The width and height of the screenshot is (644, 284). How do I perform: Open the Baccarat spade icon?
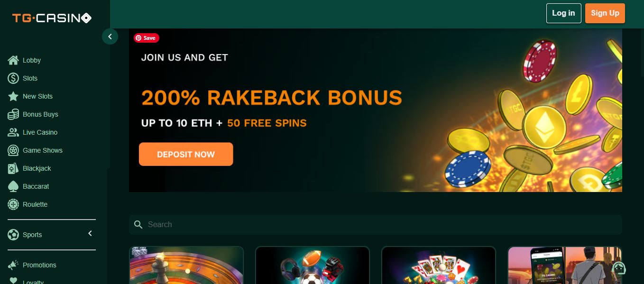point(13,186)
